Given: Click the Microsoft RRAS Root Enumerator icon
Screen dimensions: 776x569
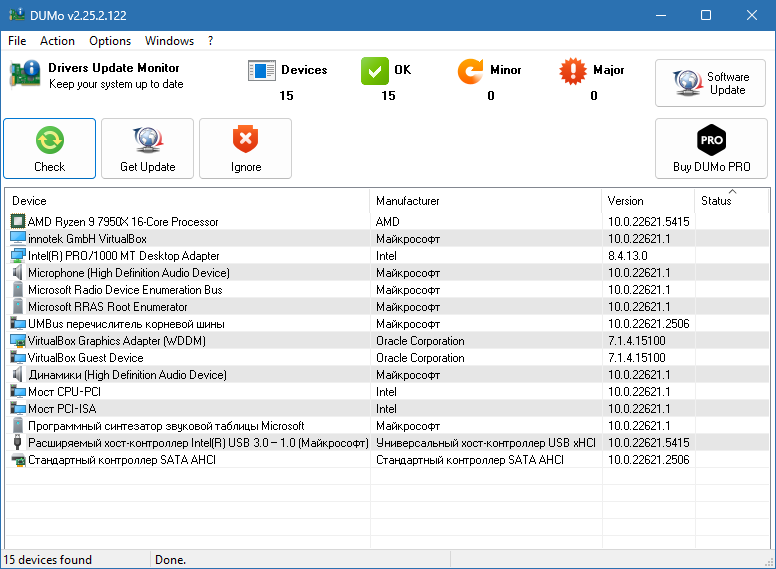Looking at the screenshot, I should tap(18, 306).
